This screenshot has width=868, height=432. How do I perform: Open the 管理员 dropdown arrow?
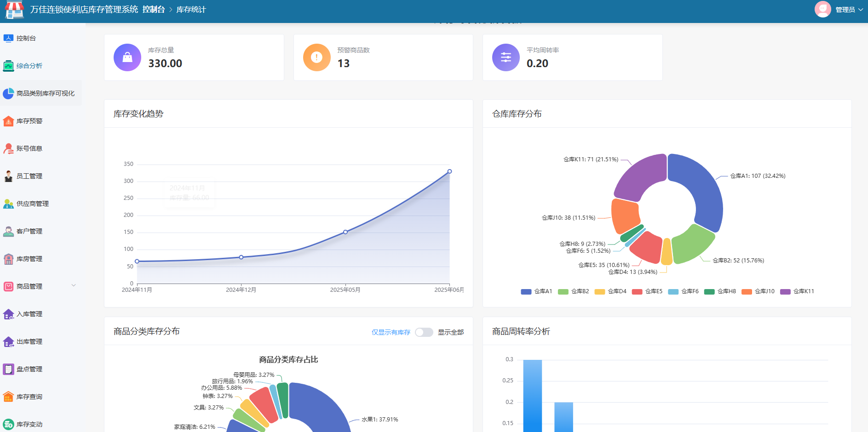(x=861, y=10)
